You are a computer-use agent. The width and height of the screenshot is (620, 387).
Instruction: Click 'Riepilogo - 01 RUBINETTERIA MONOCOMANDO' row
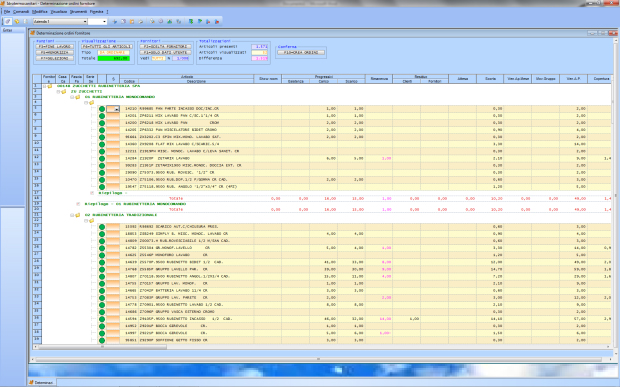pos(136,204)
